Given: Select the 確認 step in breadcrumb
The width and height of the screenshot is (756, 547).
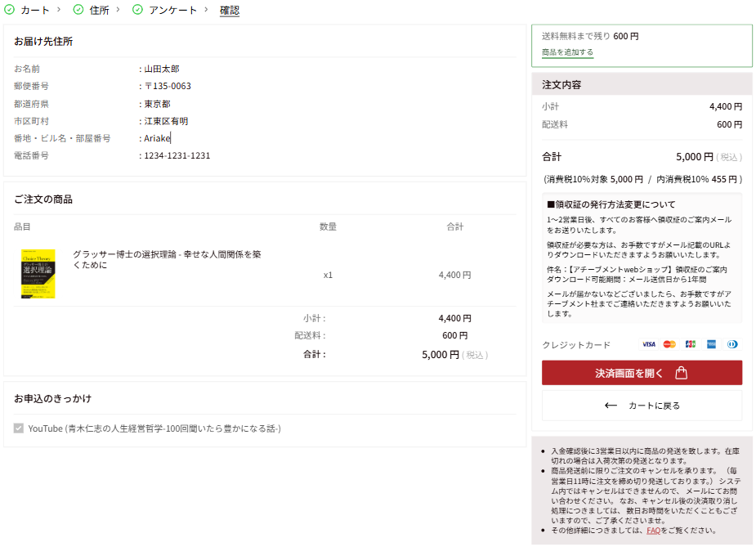Looking at the screenshot, I should coord(230,10).
